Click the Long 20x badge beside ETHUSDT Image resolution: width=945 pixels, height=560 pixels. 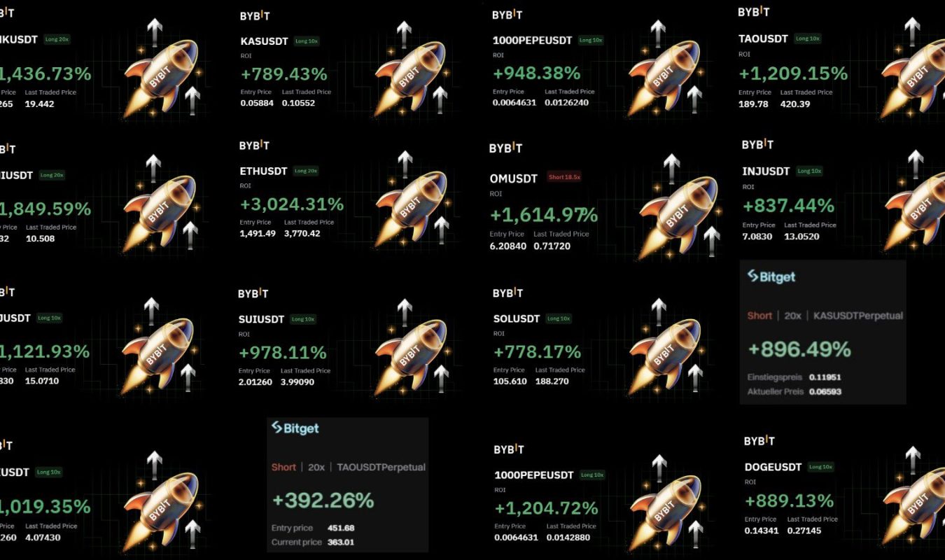pyautogui.click(x=306, y=171)
